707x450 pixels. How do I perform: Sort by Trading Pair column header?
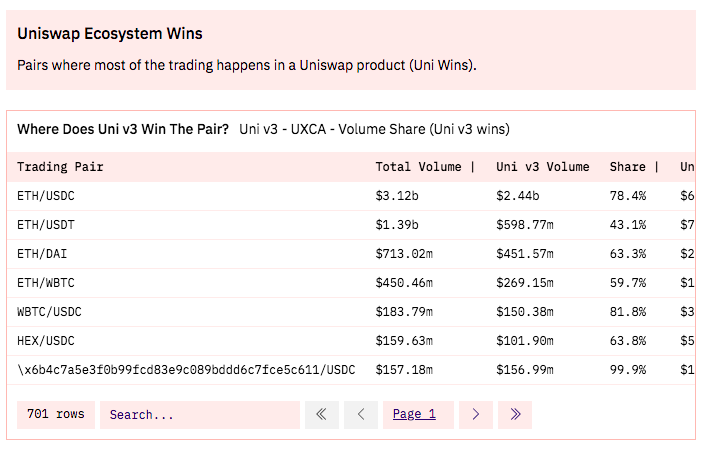click(x=60, y=167)
